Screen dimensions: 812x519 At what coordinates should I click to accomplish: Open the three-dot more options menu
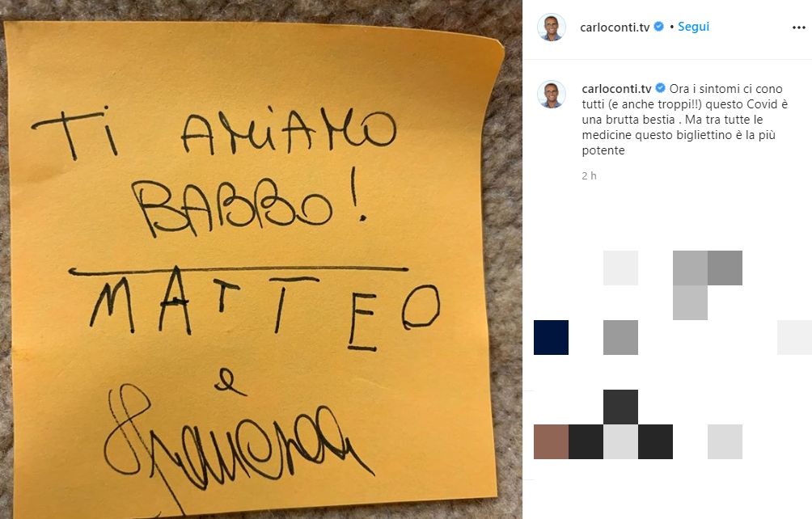click(x=798, y=27)
